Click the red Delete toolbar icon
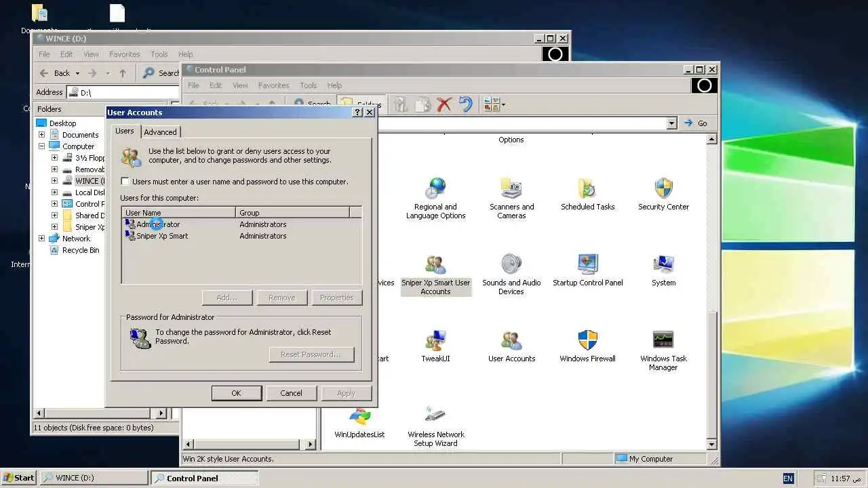 click(x=444, y=104)
